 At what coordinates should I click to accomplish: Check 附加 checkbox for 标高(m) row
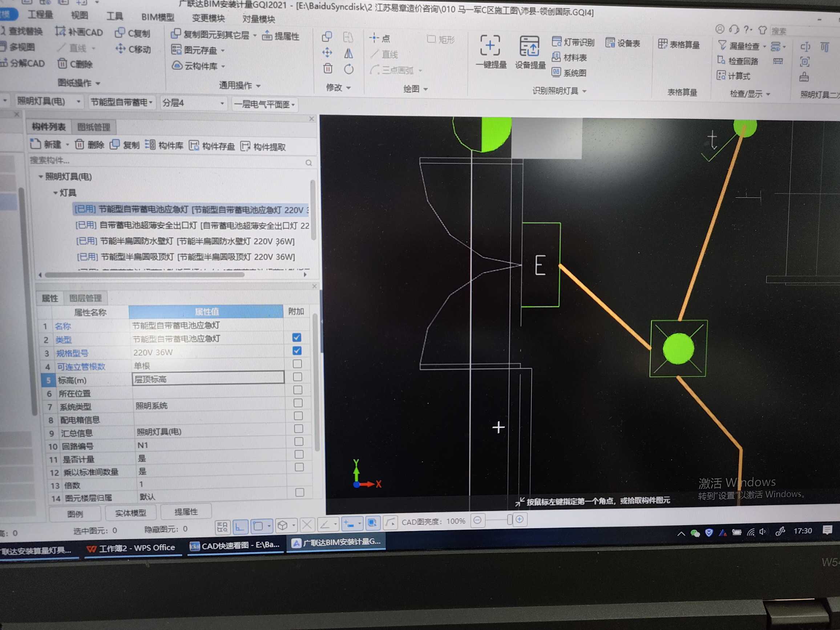click(x=298, y=377)
